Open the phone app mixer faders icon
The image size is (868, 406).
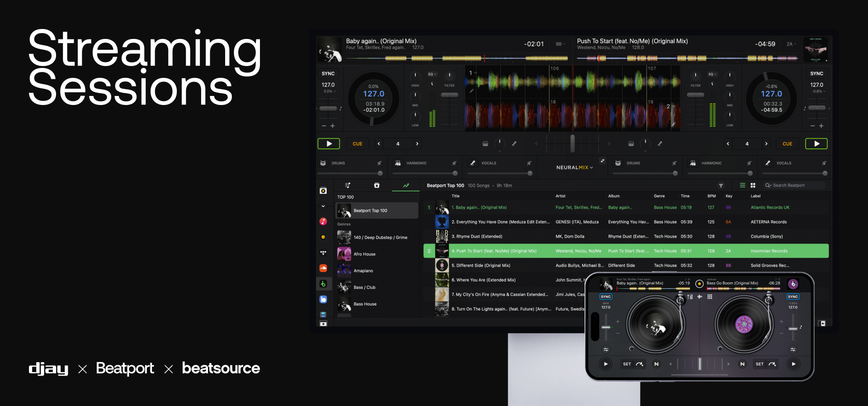pos(690,297)
